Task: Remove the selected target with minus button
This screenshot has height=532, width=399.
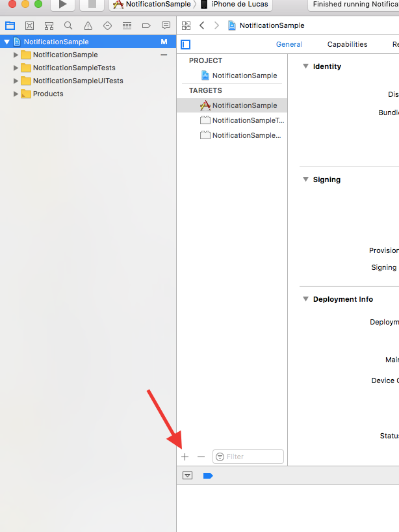Action: [x=201, y=457]
